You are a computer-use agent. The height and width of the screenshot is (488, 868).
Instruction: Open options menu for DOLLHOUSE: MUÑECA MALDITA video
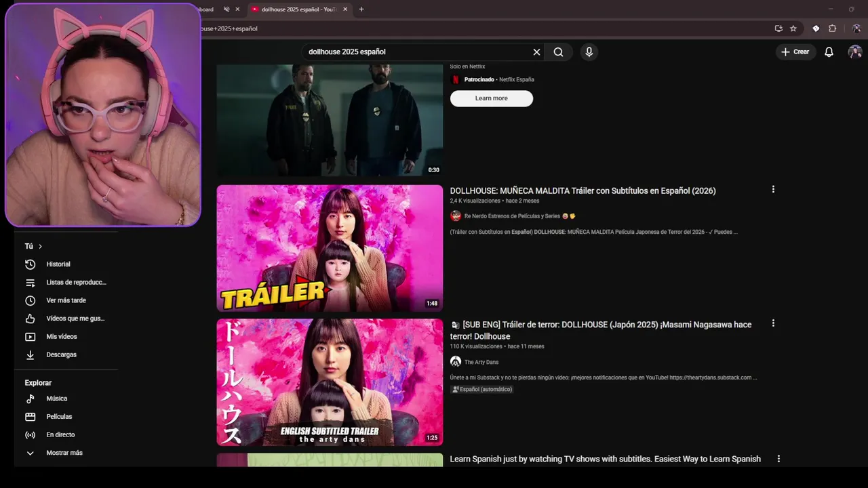pyautogui.click(x=773, y=190)
